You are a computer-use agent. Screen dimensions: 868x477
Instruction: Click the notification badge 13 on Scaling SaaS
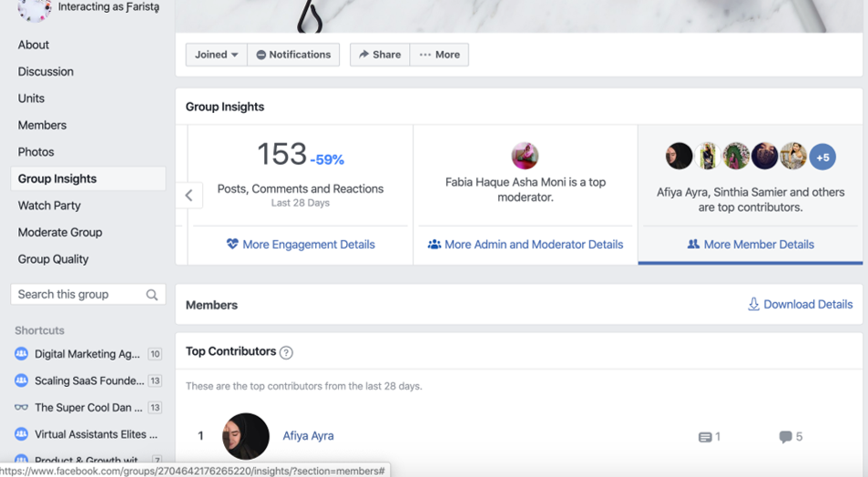tap(155, 381)
